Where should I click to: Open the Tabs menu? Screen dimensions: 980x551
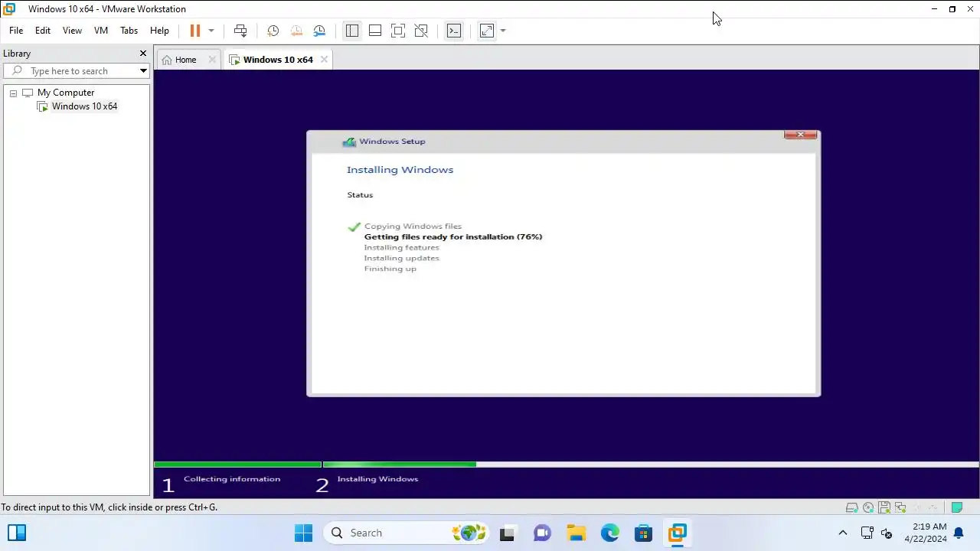129,31
